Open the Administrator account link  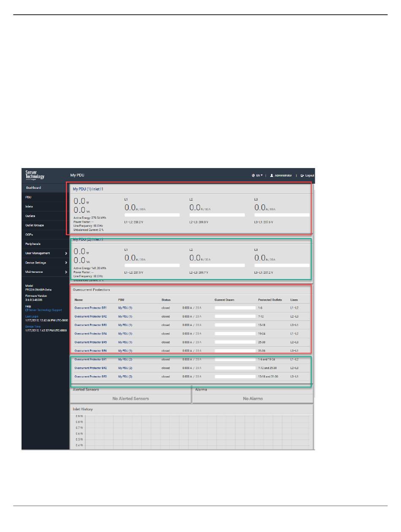283,175
